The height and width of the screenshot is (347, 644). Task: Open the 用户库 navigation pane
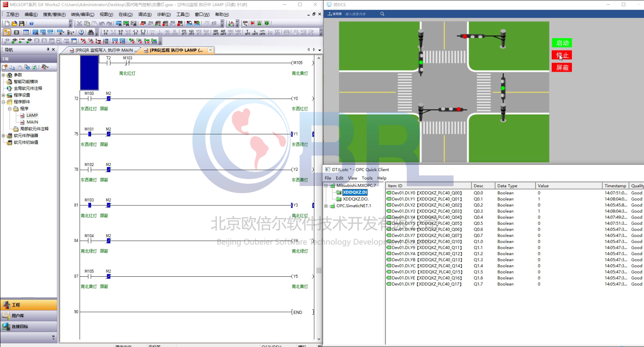[x=29, y=316]
